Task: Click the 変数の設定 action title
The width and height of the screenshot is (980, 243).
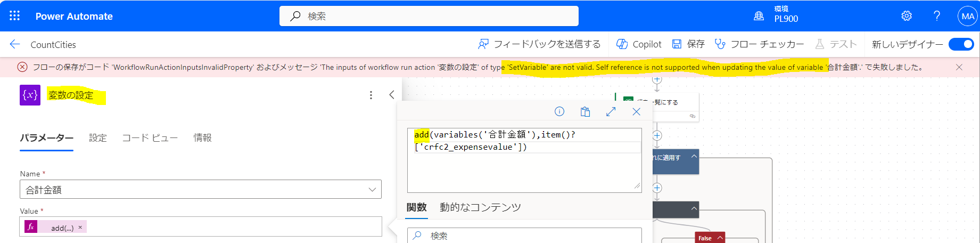Action: (71, 95)
